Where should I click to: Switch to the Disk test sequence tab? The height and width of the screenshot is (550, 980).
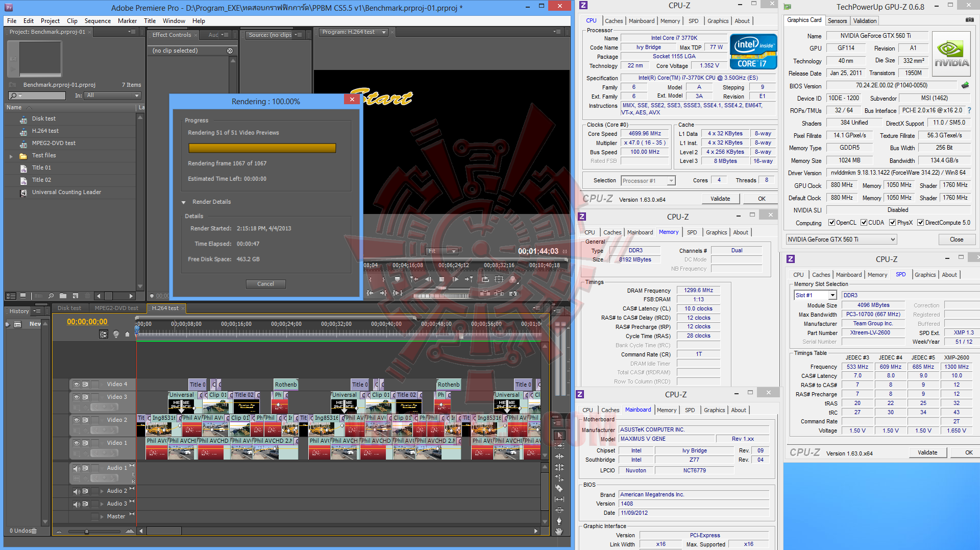[x=69, y=308]
